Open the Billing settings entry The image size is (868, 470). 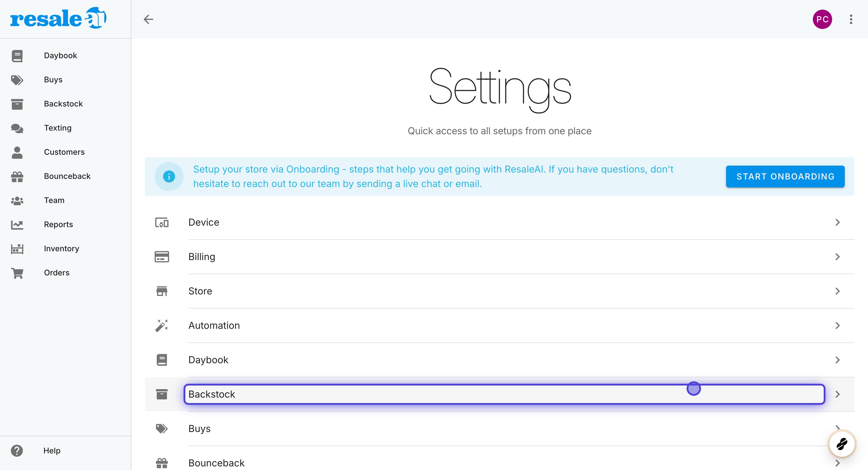[x=499, y=257]
